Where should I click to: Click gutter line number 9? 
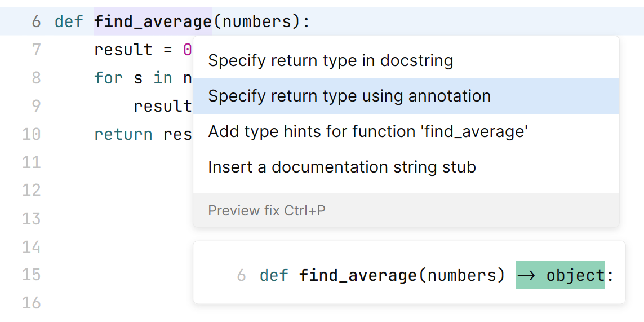pos(36,106)
